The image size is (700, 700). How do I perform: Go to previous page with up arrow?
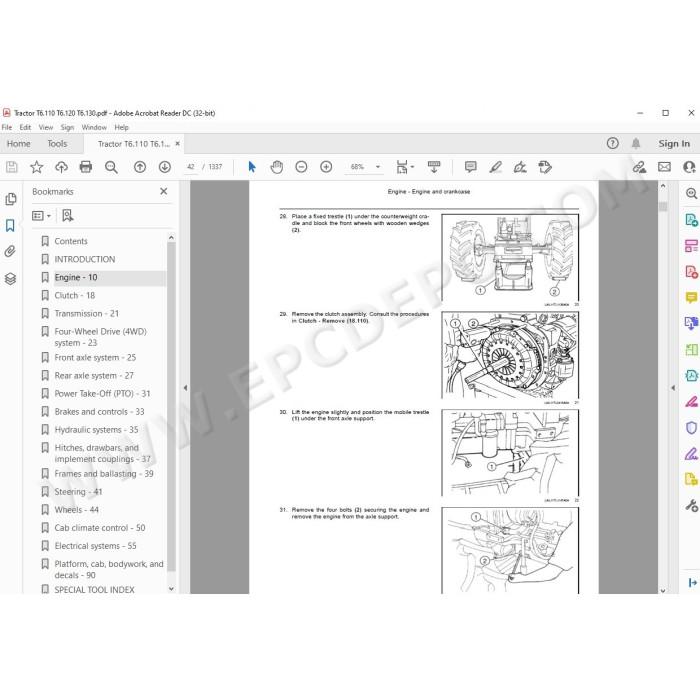point(140,167)
